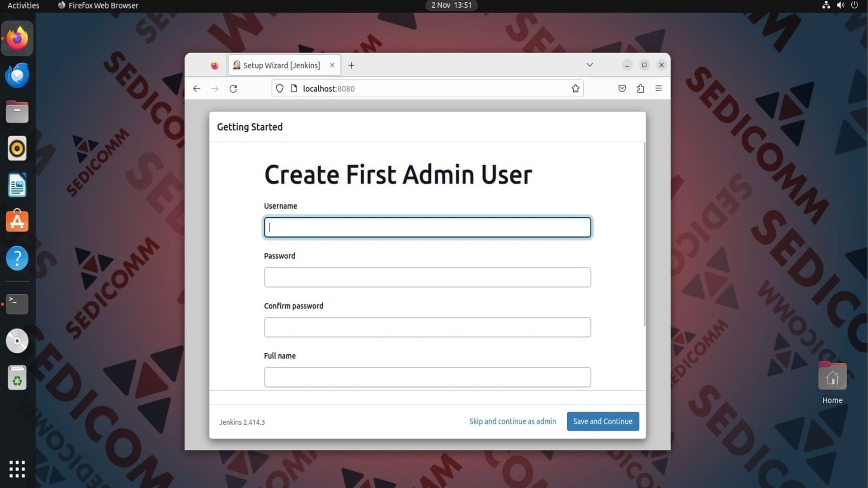Open the Firefox Web Browser app menu

tap(98, 5)
